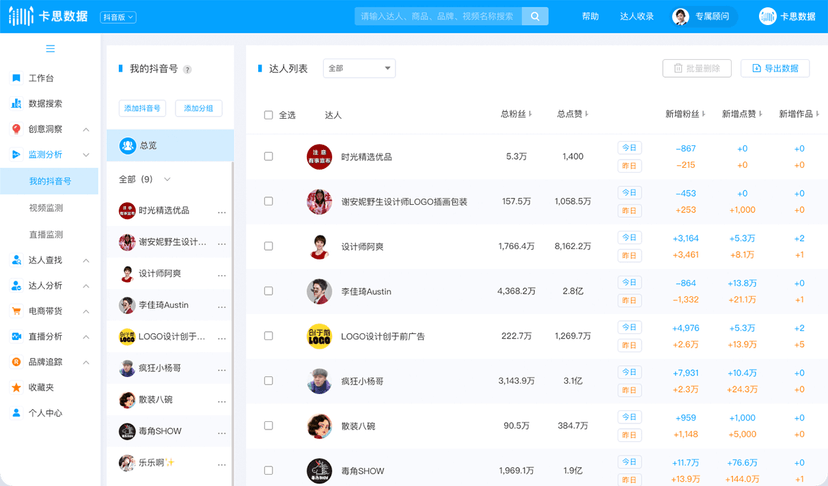Click the 专属顾问 advisor avatar
The height and width of the screenshot is (486, 828).
(x=680, y=16)
